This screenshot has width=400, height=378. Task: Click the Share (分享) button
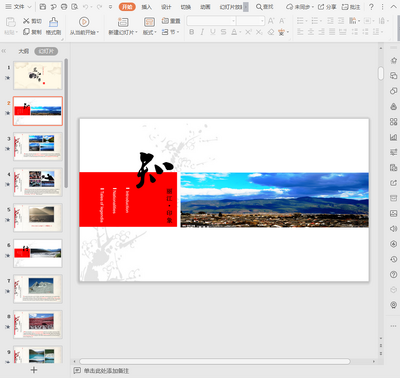point(327,7)
